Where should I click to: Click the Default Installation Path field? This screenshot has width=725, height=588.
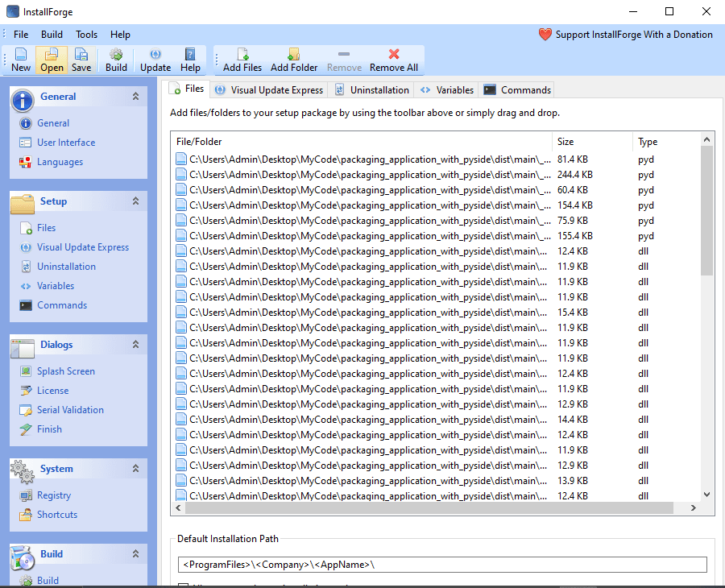443,564
